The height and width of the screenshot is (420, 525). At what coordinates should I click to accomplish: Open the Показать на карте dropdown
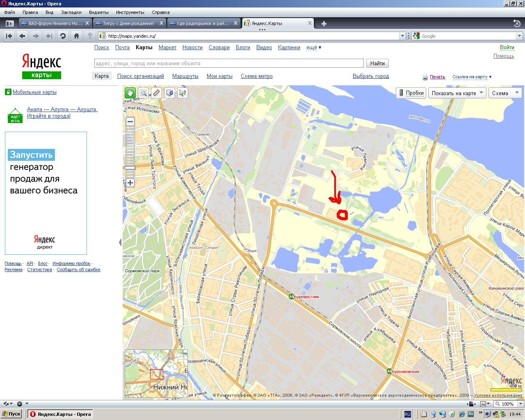[x=457, y=93]
